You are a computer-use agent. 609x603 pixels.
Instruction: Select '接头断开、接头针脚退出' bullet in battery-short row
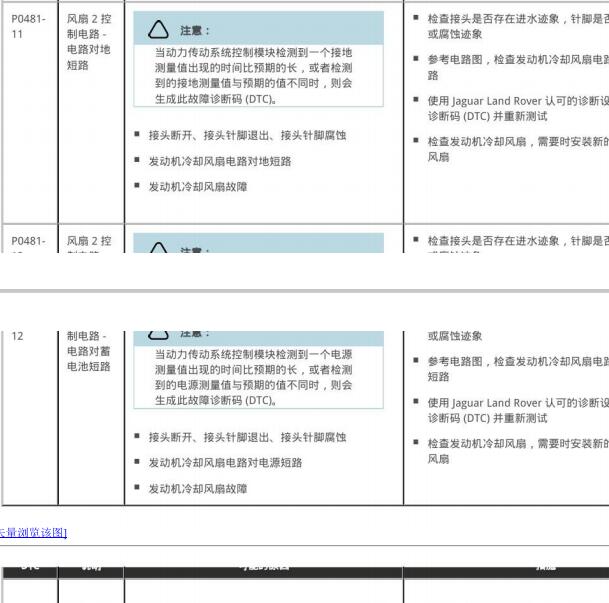tap(247, 437)
